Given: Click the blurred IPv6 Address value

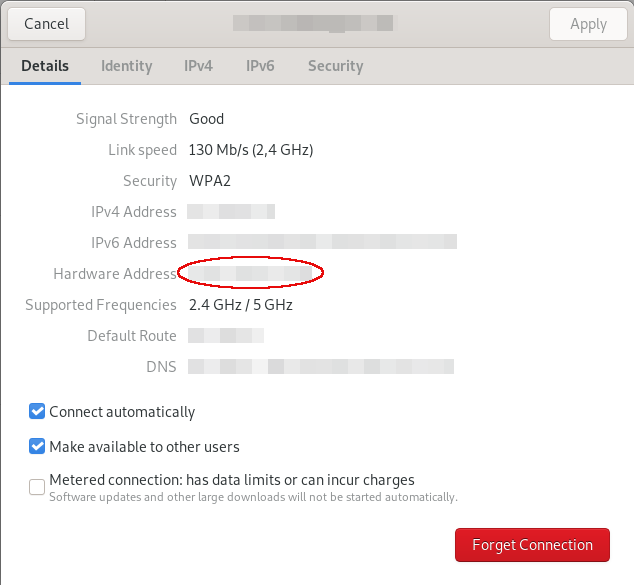Looking at the screenshot, I should (322, 242).
